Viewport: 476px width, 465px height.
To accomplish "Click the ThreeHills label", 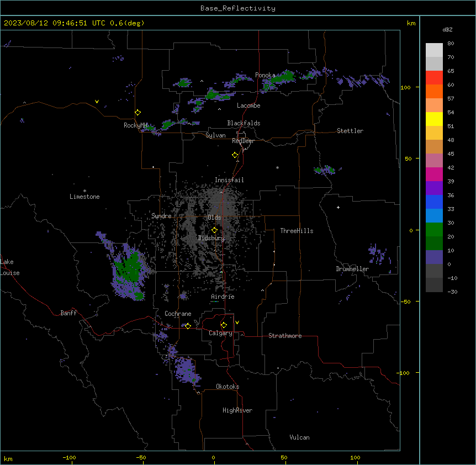I will pyautogui.click(x=297, y=231).
